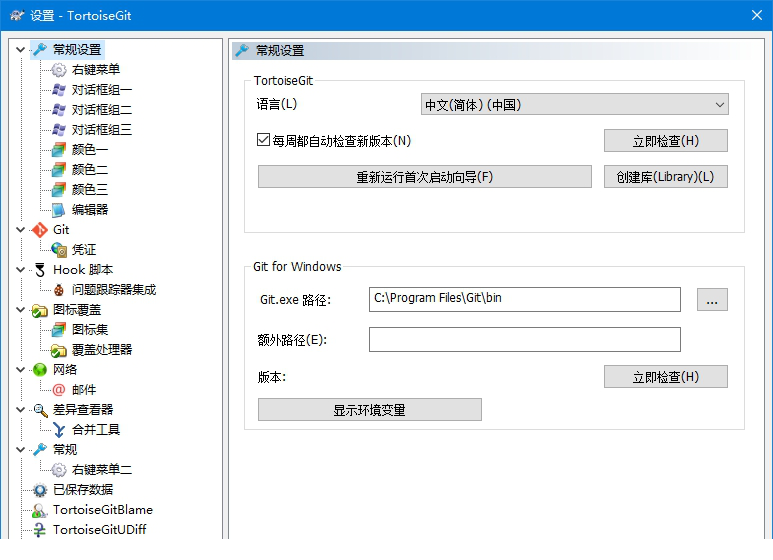Click 创建库(Library) button
The width and height of the screenshot is (773, 560).
666,177
